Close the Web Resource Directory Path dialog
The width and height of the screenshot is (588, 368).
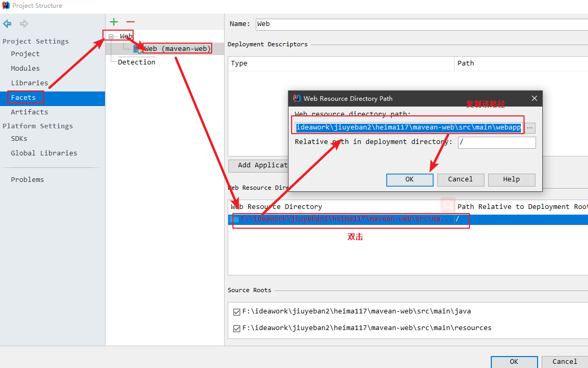pyautogui.click(x=534, y=98)
